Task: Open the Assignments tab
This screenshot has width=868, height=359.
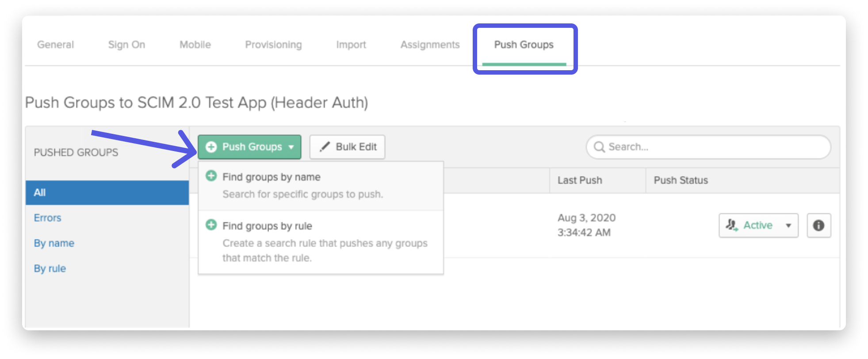Action: tap(430, 45)
